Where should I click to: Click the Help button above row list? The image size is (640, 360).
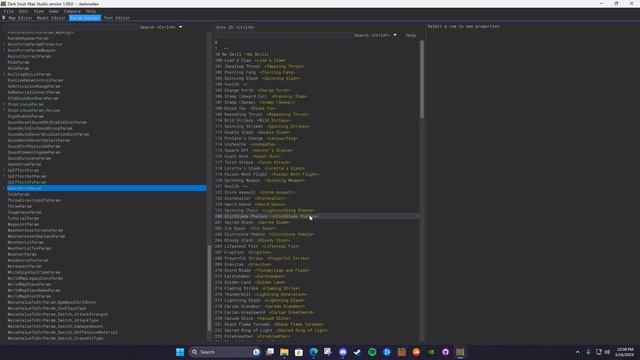(411, 36)
